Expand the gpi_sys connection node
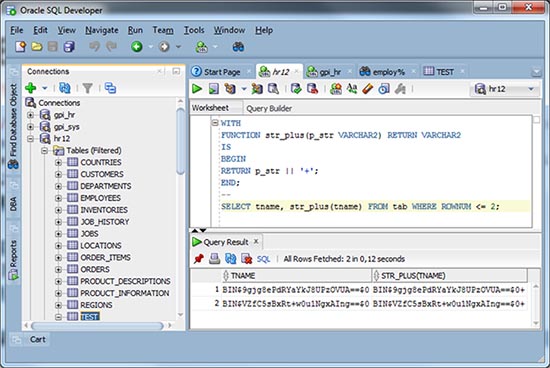The image size is (550, 368). [31, 127]
